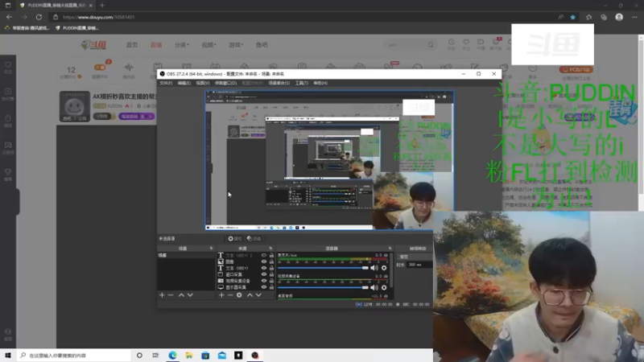Image resolution: width=644 pixels, height=362 pixels.
Task: Open the 编辑(E) menu in OBS
Action: (x=184, y=83)
